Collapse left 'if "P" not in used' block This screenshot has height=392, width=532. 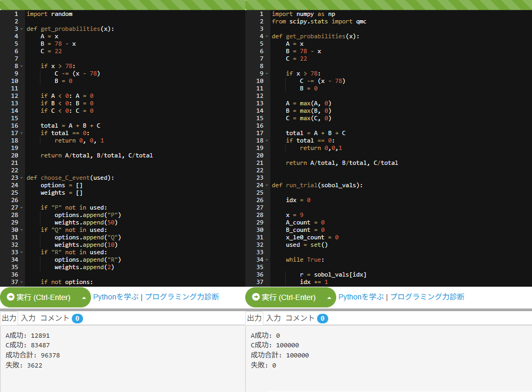[x=22, y=207]
